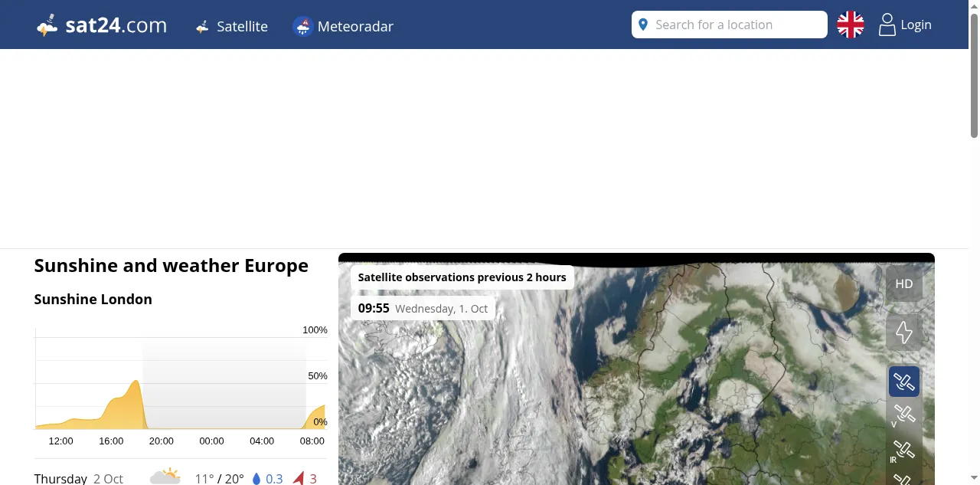Image resolution: width=980 pixels, height=485 pixels.
Task: Click the sat24.com logo
Action: [102, 25]
